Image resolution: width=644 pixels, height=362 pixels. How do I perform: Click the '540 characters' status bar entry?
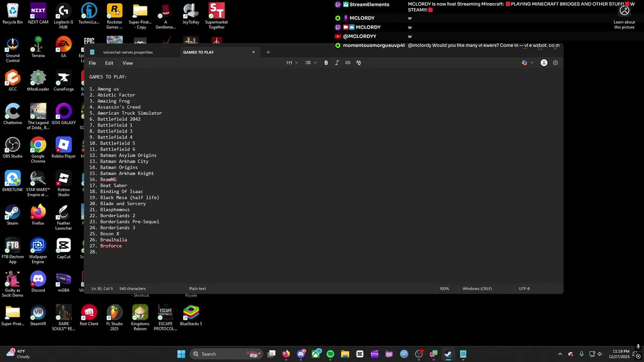coord(132,289)
